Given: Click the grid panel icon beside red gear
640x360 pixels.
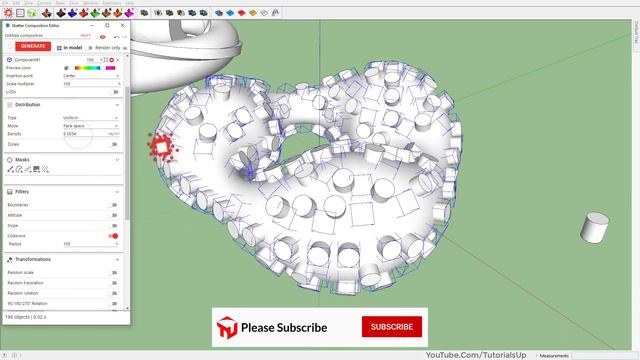Looking at the screenshot, I should [20, 13].
